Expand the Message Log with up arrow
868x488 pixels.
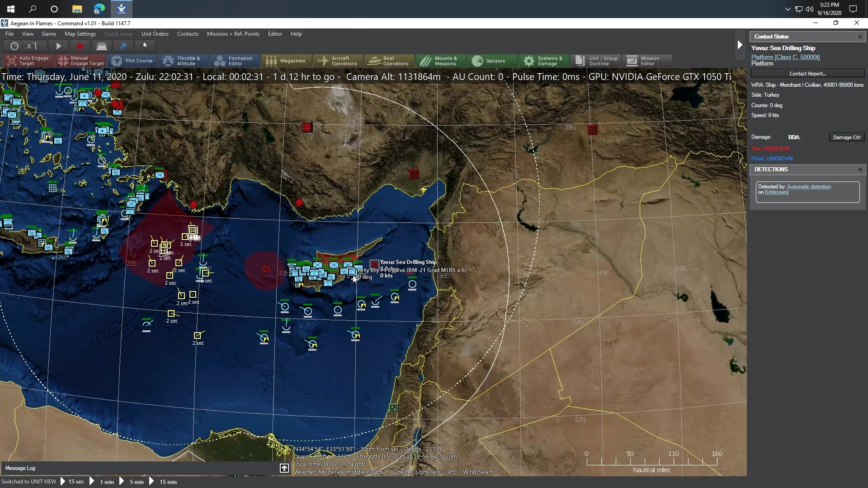point(284,468)
